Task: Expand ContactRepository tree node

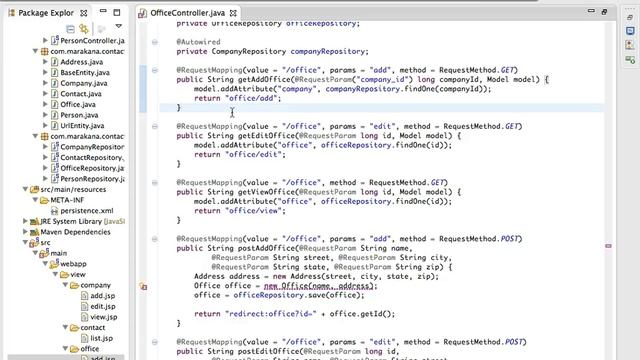Action: pos(45,157)
